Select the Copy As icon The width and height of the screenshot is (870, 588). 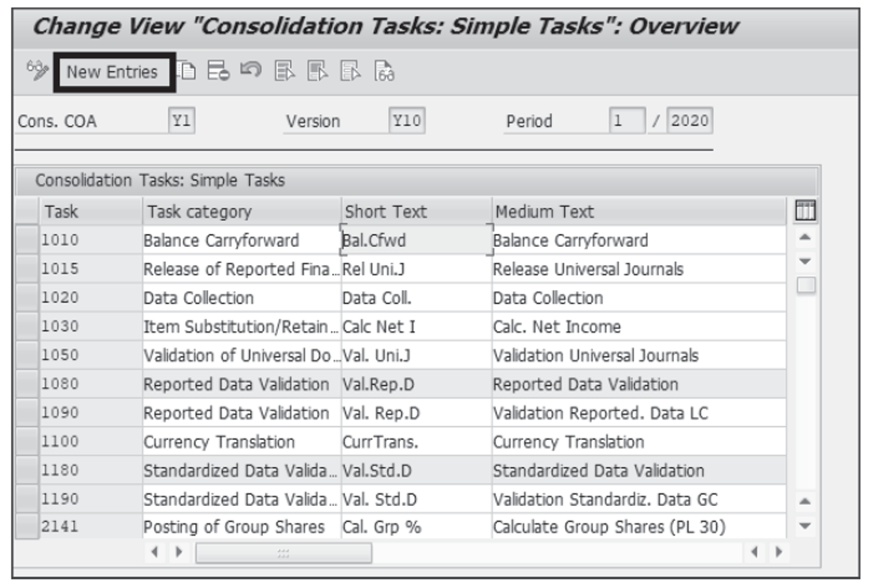(187, 71)
